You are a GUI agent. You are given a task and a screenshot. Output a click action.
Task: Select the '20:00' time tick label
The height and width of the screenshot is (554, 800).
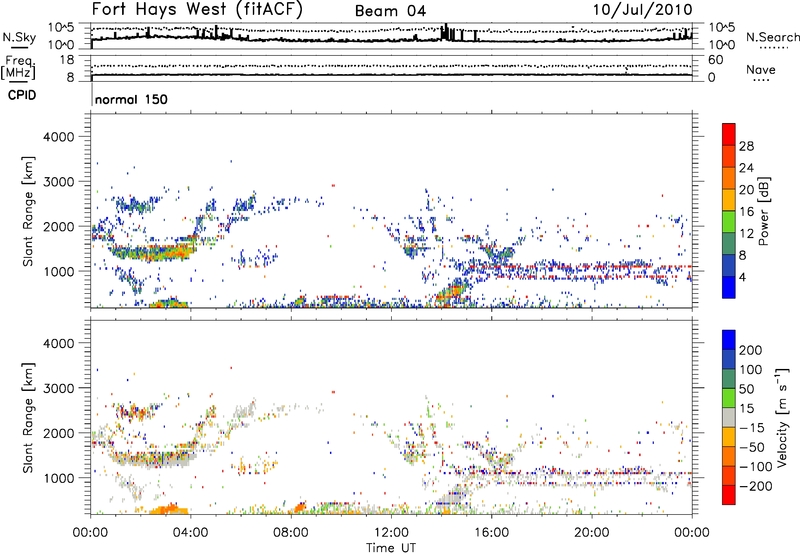(591, 533)
